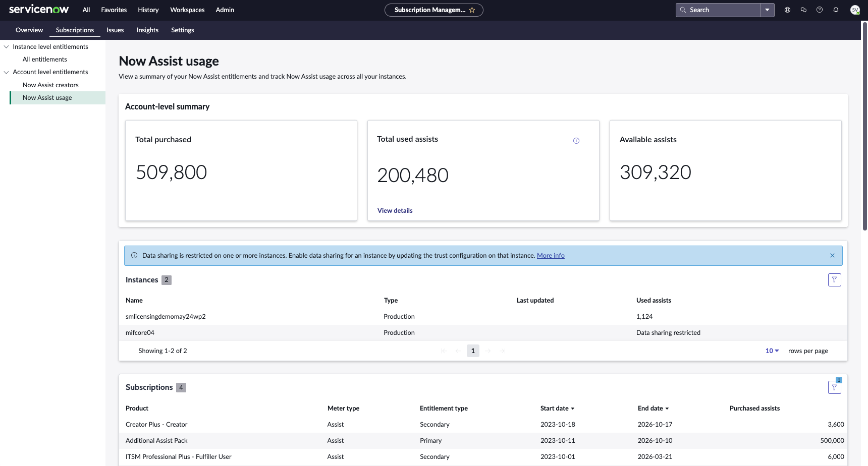This screenshot has width=868, height=466.
Task: Go to previous page of Instances
Action: tap(458, 351)
